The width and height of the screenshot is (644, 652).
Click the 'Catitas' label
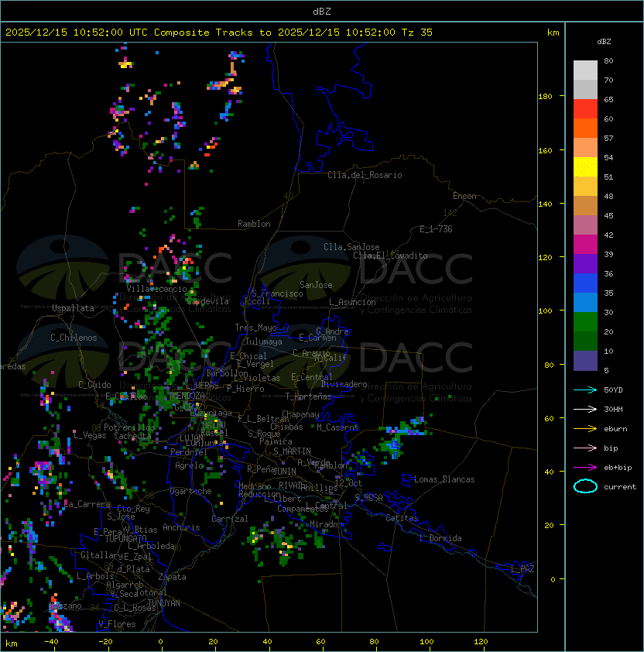(x=402, y=518)
